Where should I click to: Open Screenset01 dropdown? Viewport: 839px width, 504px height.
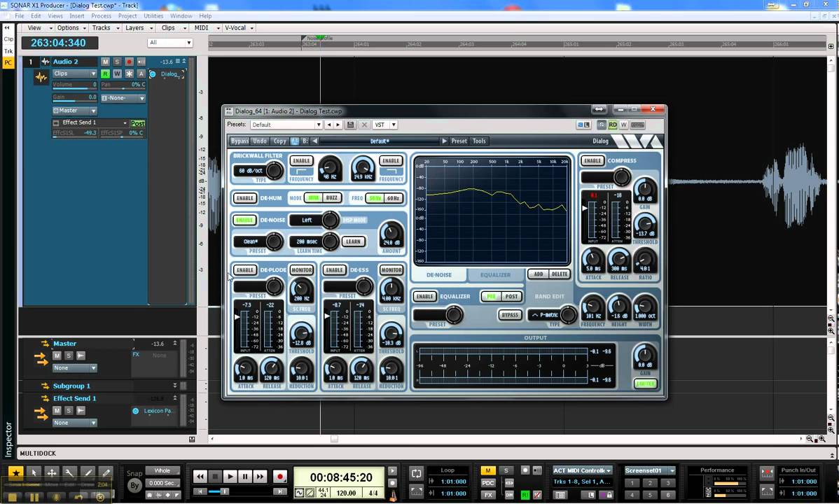650,471
